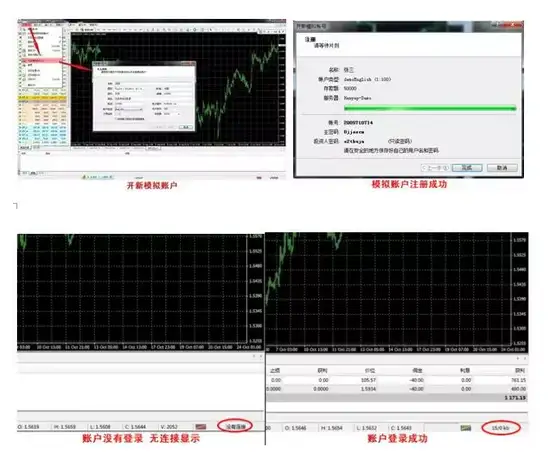This screenshot has height=460, width=550.
Task: Click the 1 171.15 total profit value
Action: tap(515, 398)
